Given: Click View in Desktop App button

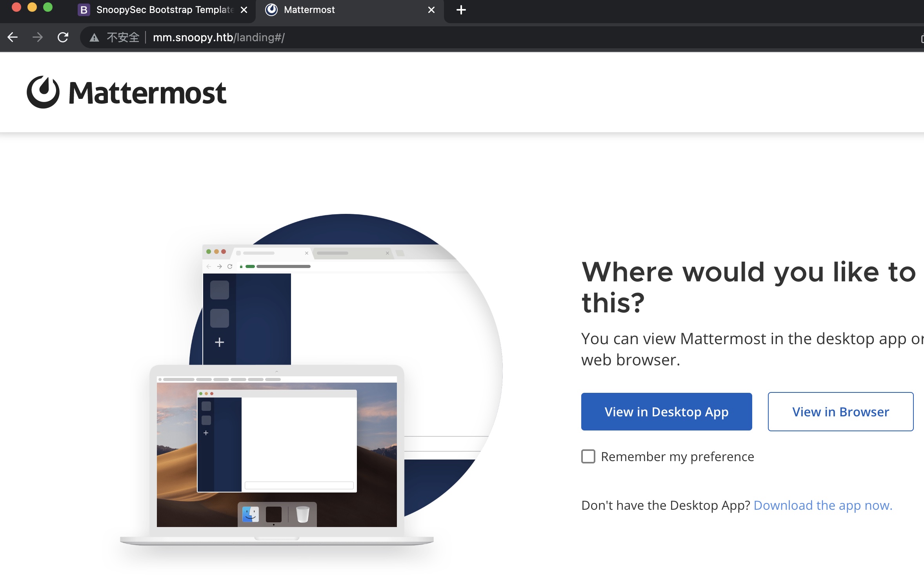Looking at the screenshot, I should tap(666, 412).
